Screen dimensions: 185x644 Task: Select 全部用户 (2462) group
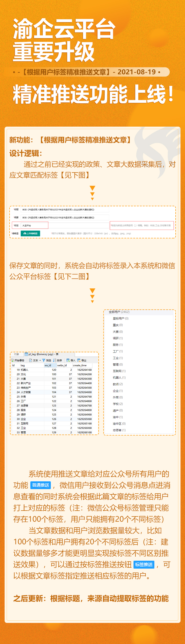[x=119, y=312]
